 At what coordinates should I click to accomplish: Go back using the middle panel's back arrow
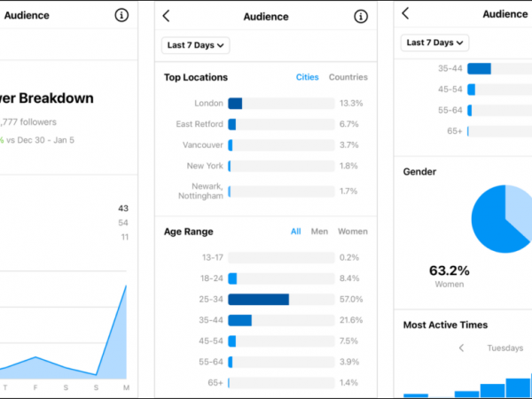(167, 16)
